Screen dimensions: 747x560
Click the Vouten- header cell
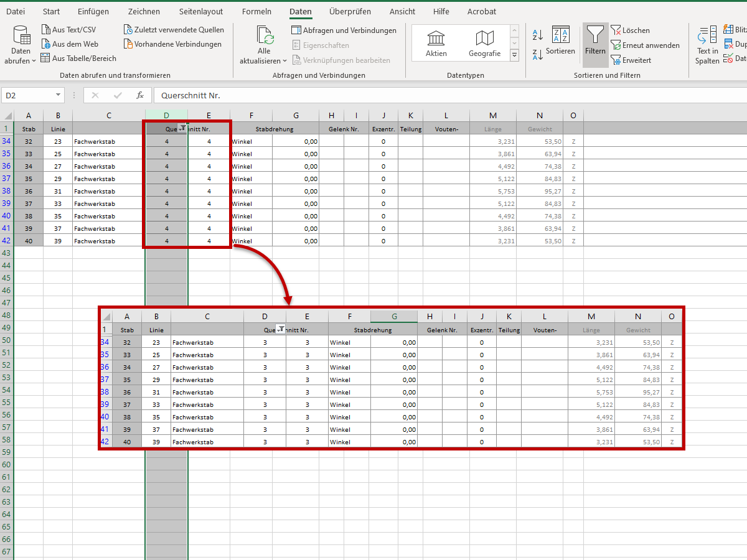pyautogui.click(x=446, y=129)
